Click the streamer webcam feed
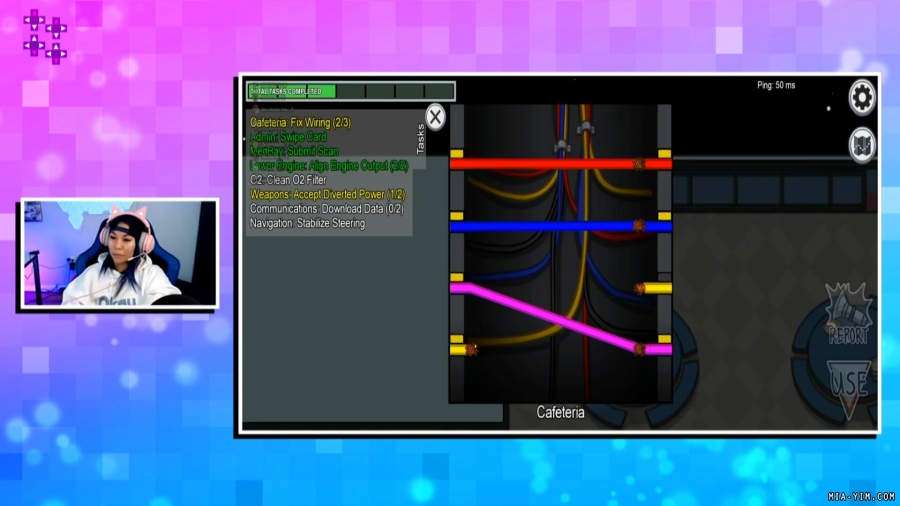The image size is (900, 506). 120,253
